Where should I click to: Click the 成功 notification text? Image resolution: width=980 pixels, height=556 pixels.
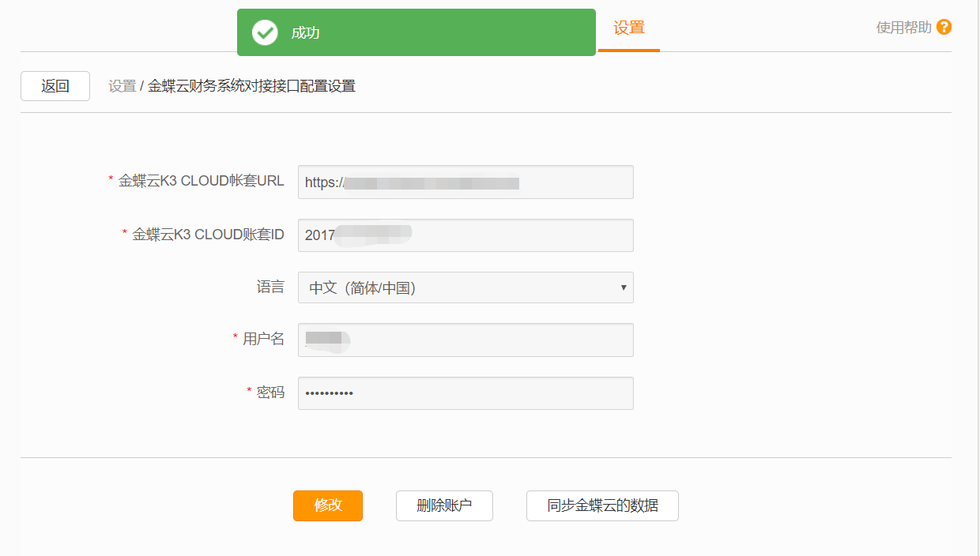305,33
